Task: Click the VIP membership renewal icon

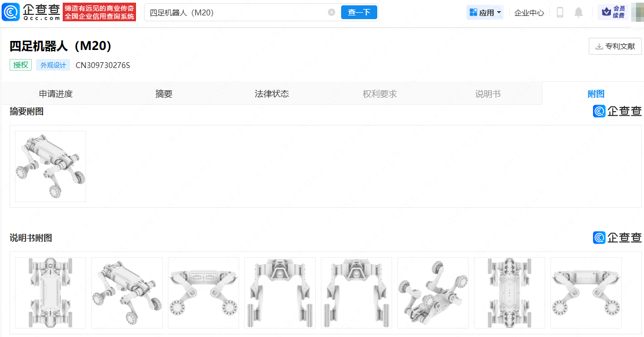Action: 613,12
